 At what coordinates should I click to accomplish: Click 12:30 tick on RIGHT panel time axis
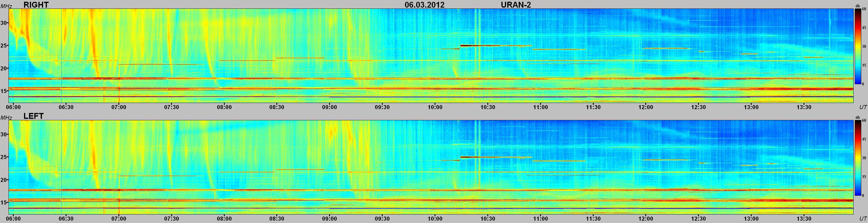pyautogui.click(x=699, y=107)
